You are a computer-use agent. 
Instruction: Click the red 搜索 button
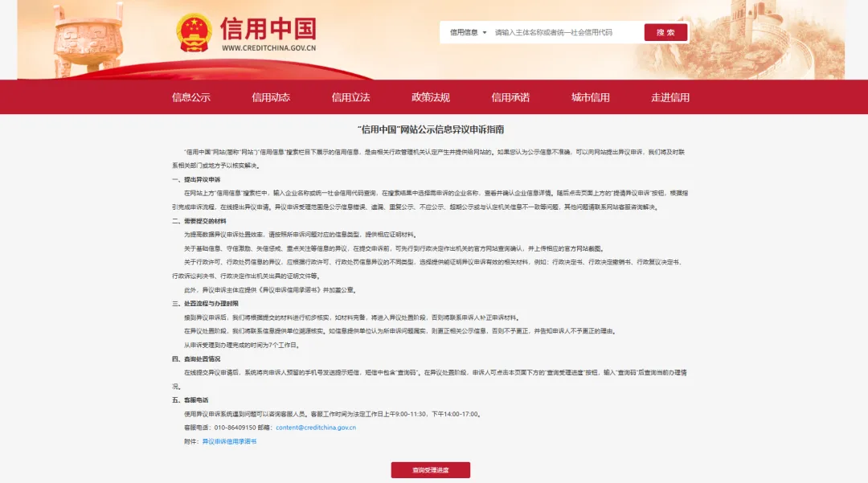(x=665, y=33)
